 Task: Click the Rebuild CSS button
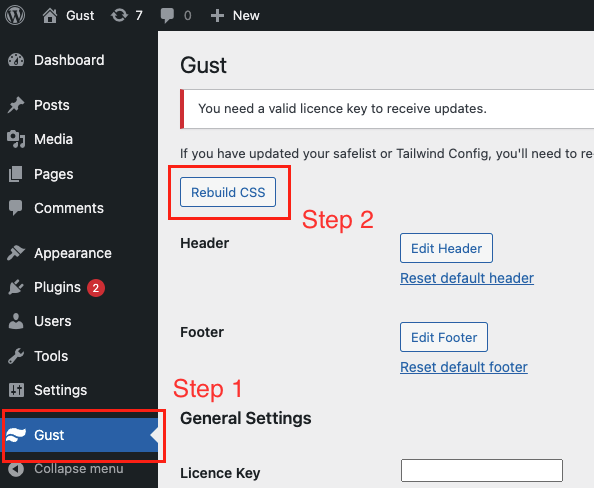coord(228,192)
